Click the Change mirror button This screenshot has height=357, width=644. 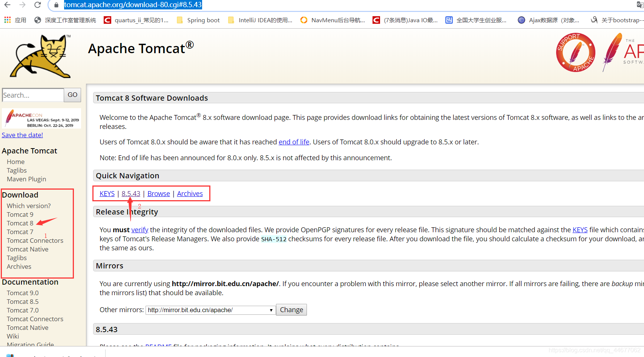tap(291, 310)
